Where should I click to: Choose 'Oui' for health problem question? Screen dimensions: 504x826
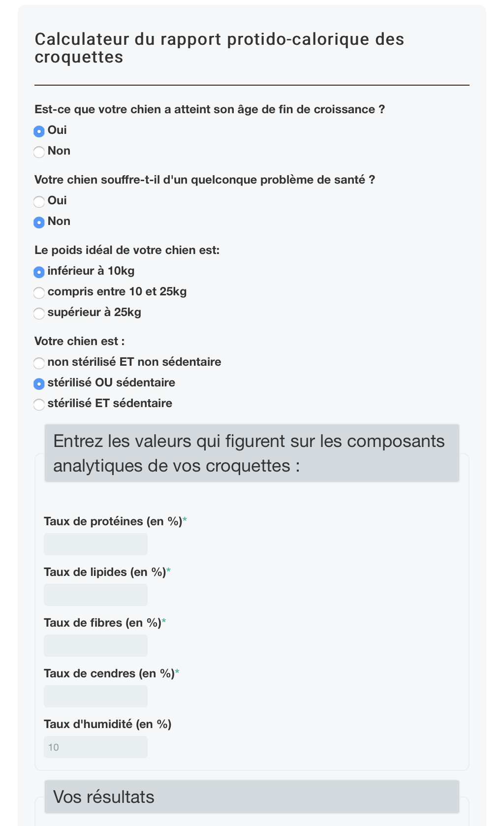coord(39,202)
